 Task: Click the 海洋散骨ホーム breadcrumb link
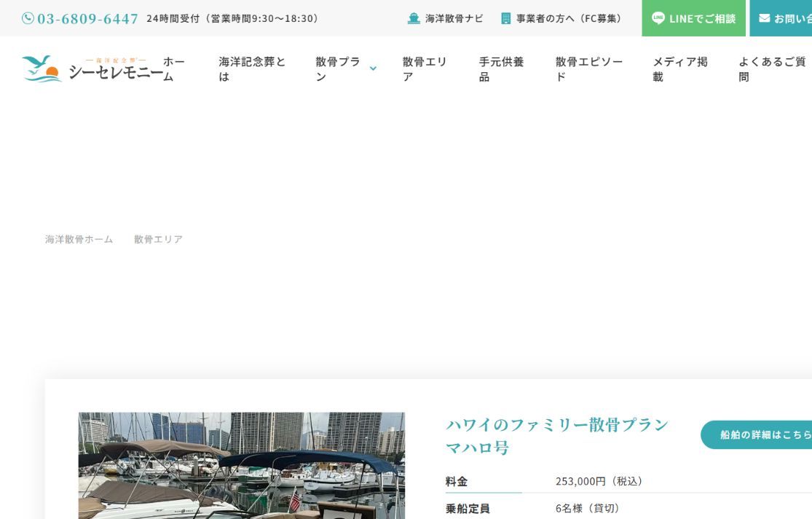coord(79,239)
